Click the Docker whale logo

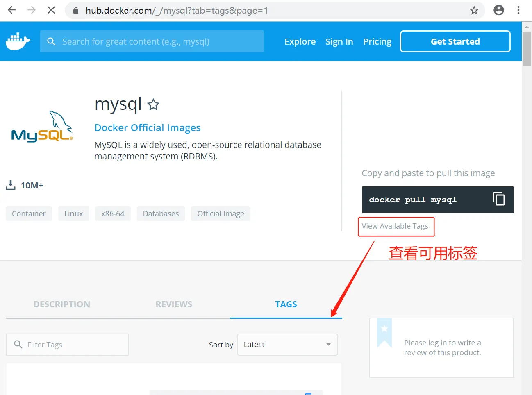(x=18, y=41)
